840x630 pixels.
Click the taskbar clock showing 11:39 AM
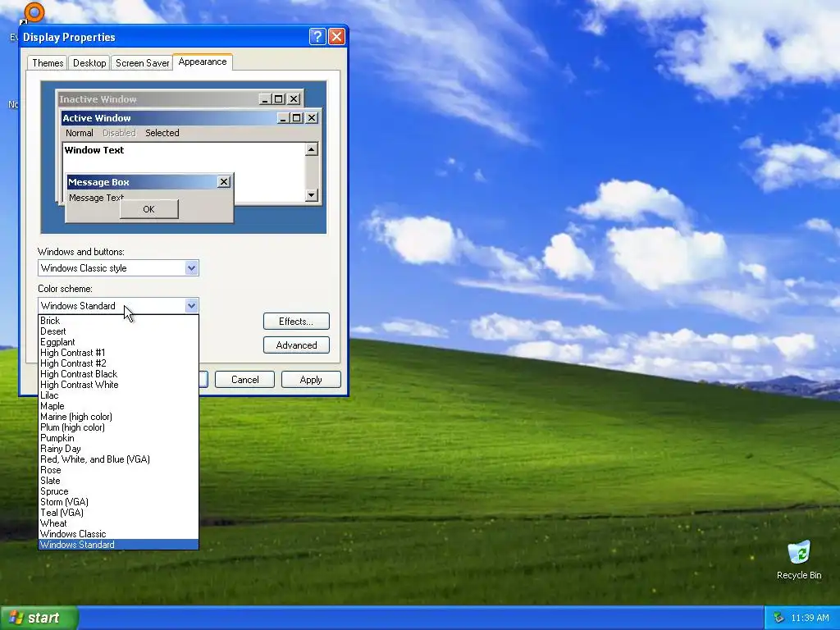point(810,618)
